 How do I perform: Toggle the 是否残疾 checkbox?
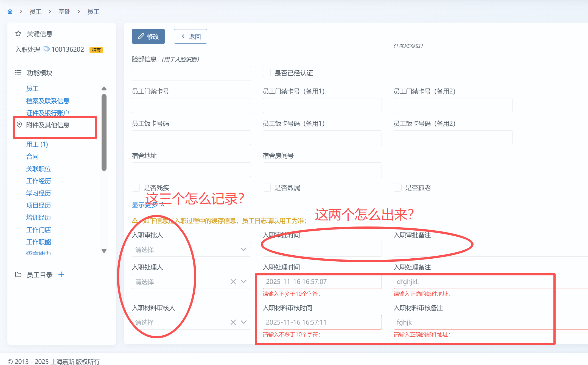[x=136, y=188]
